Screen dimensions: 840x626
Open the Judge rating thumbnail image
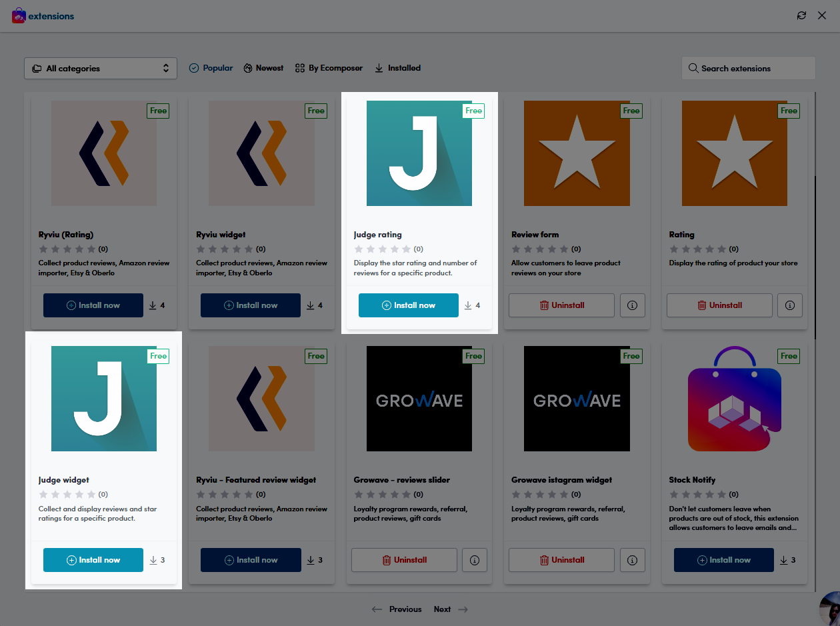[x=419, y=153]
